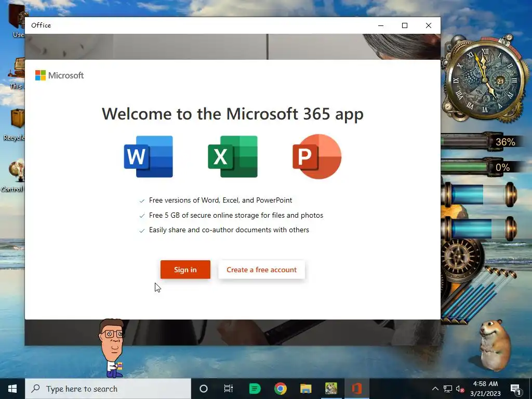The width and height of the screenshot is (532, 399).
Task: Click the hamster desktop gadget
Action: pyautogui.click(x=495, y=345)
